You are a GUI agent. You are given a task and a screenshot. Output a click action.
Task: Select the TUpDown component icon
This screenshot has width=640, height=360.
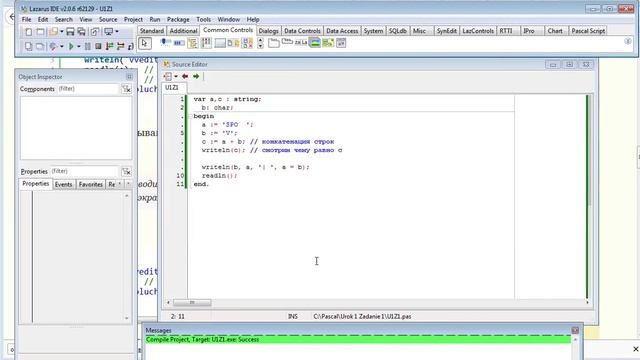pos(260,43)
